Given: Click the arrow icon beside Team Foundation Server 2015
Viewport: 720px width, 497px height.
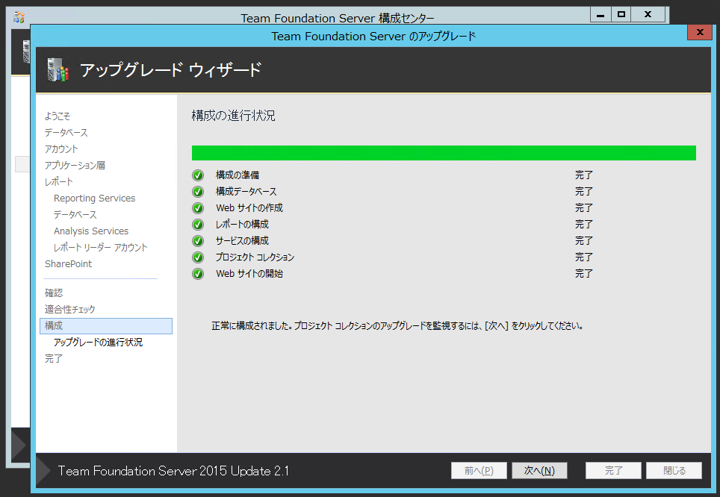Looking at the screenshot, I should [44, 470].
